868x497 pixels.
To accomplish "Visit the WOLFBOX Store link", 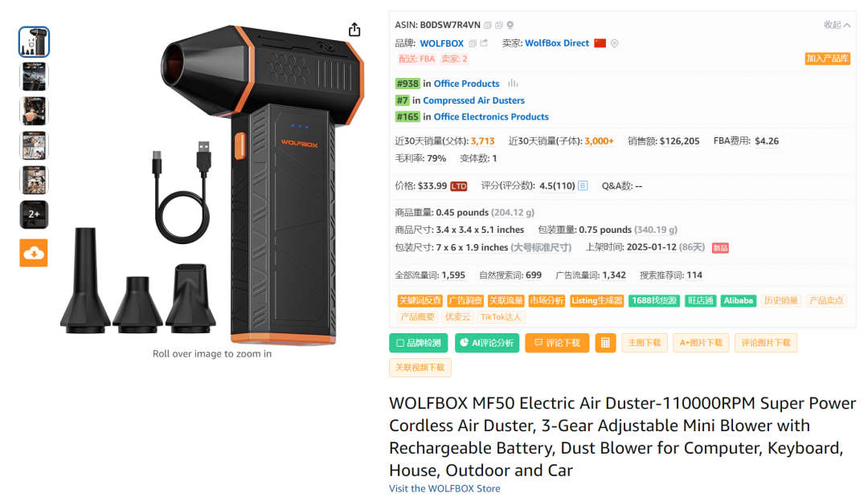I will [x=444, y=489].
